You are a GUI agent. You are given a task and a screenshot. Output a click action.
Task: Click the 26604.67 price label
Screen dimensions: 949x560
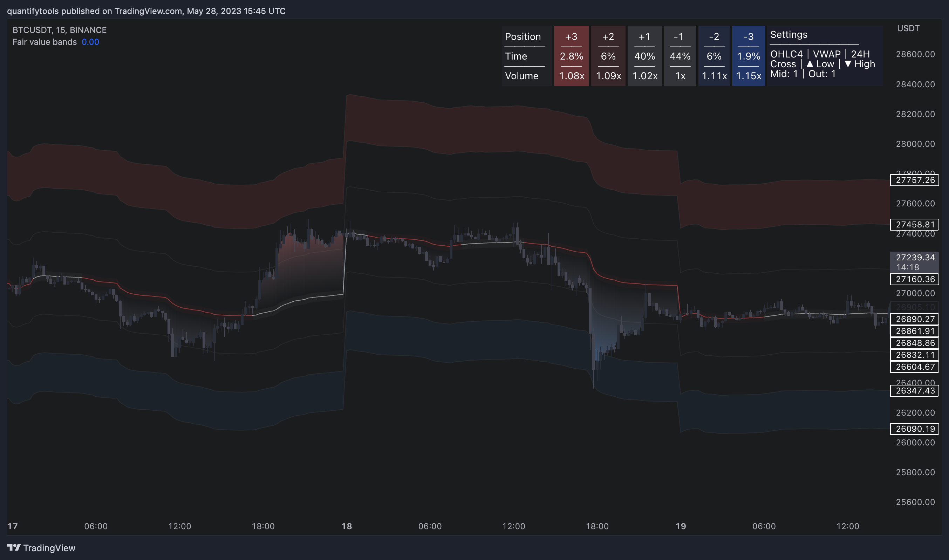click(915, 367)
